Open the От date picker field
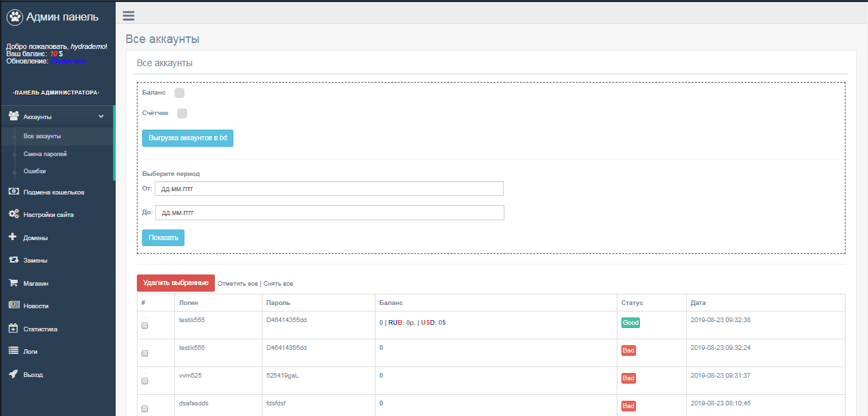Viewport: 868px width, 416px height. point(329,188)
